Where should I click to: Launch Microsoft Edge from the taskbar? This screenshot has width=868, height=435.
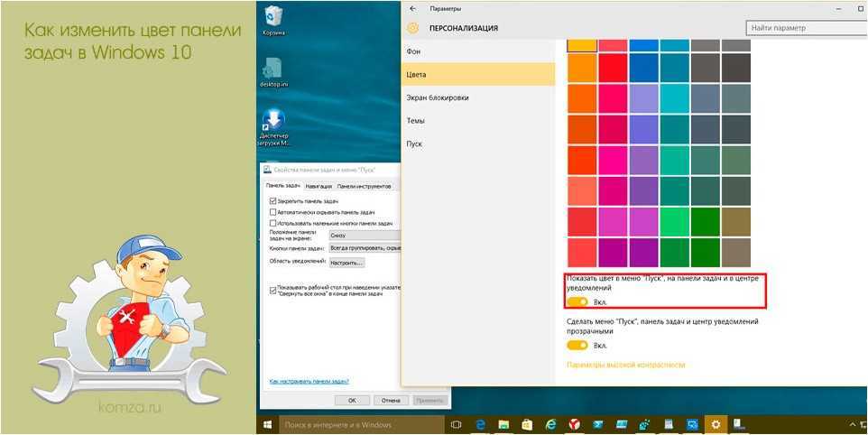click(480, 424)
